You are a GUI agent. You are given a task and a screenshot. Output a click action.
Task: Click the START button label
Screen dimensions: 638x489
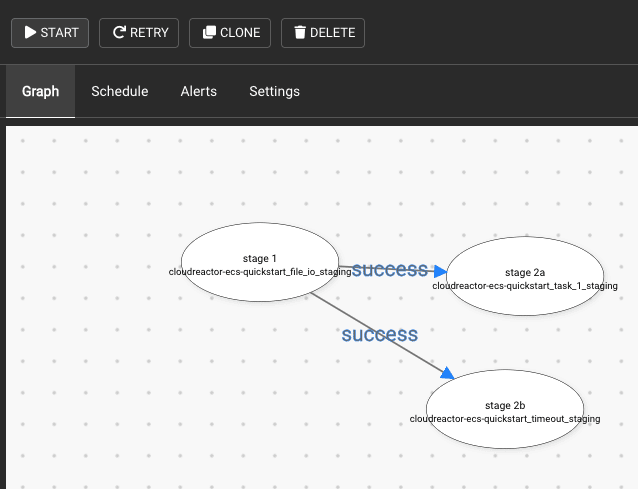(x=59, y=33)
